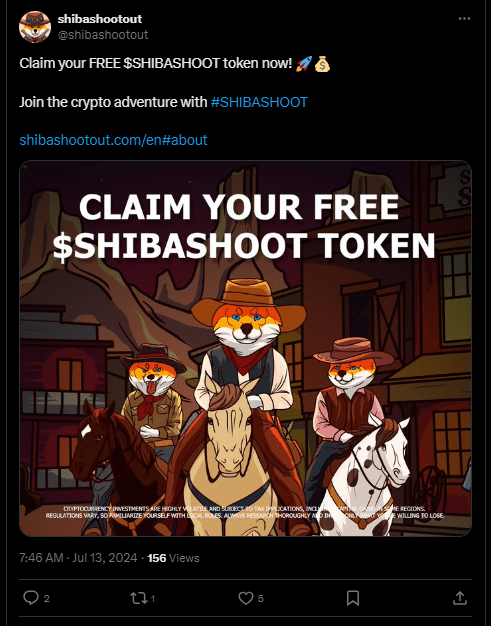491x626 pixels.
Task: Bookmark this post
Action: pyautogui.click(x=353, y=598)
